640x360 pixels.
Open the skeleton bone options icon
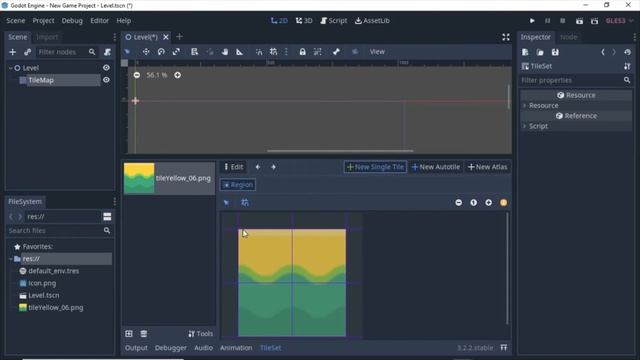336,52
